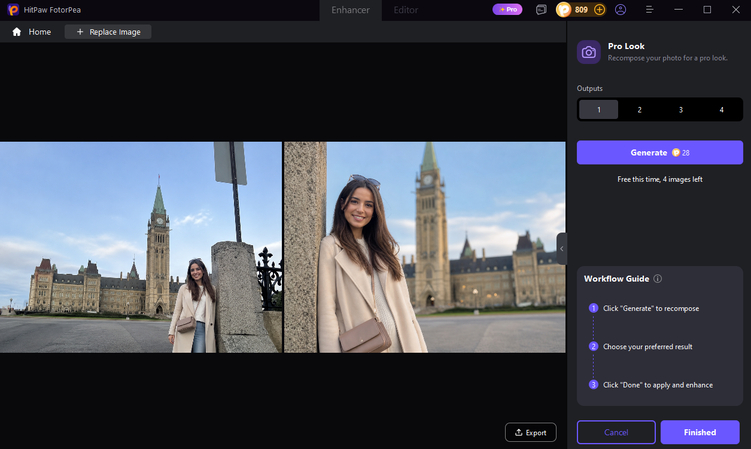The width and height of the screenshot is (751, 449).
Task: Click step 1 "Click Generate to recompose"
Action: [650, 308]
